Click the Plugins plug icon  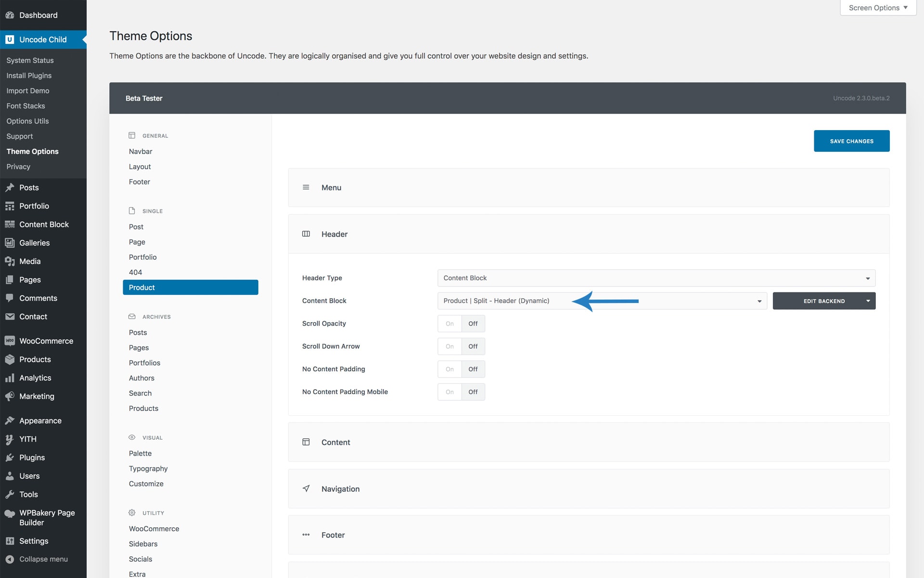(x=10, y=458)
